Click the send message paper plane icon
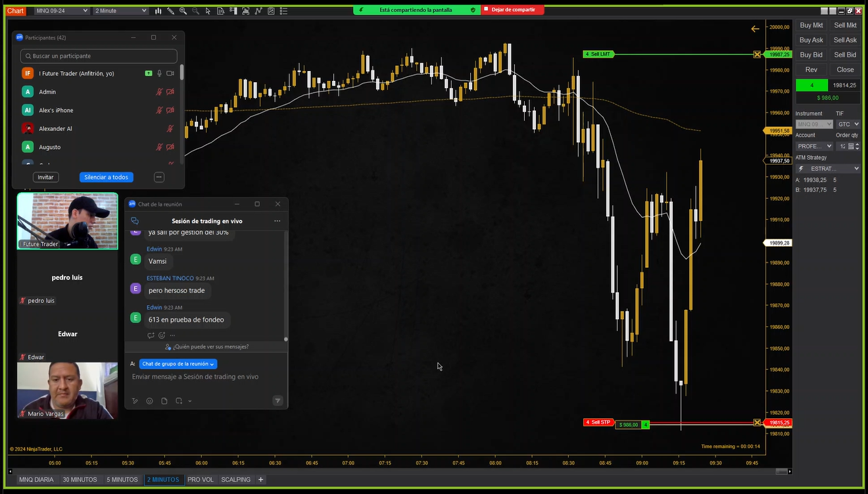Viewport: 868px width, 494px height. [x=277, y=401]
